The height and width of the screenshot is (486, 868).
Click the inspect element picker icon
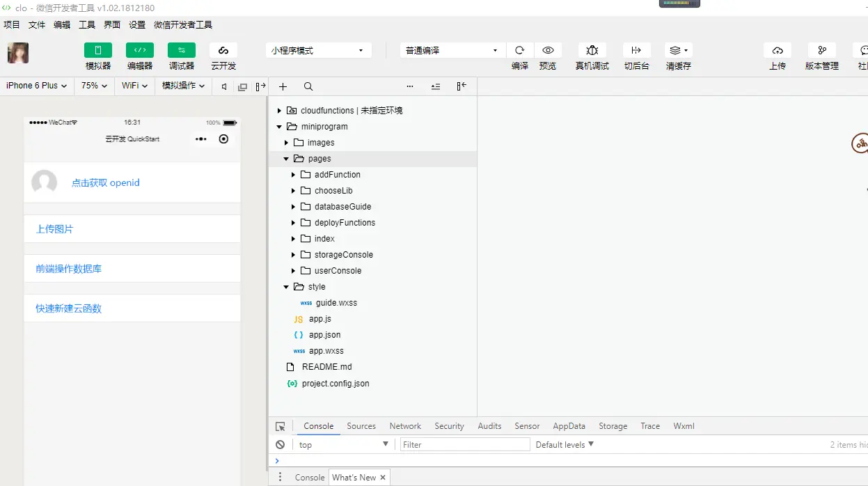(x=281, y=426)
